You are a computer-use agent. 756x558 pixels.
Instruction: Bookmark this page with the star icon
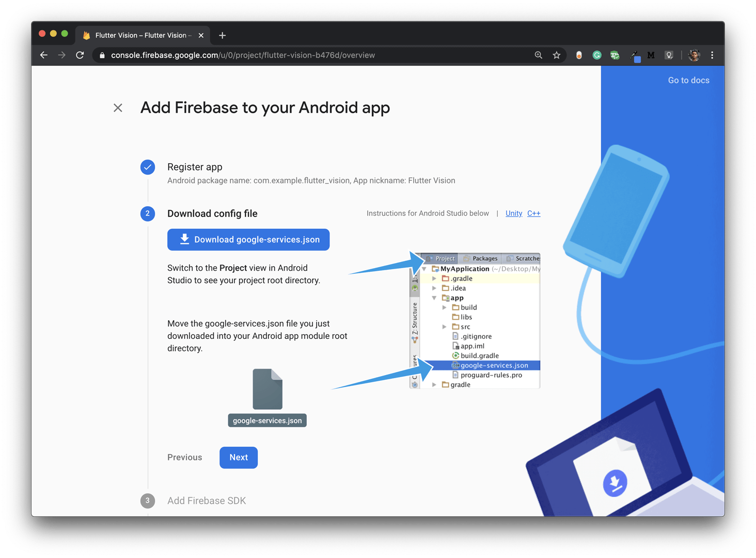point(556,55)
